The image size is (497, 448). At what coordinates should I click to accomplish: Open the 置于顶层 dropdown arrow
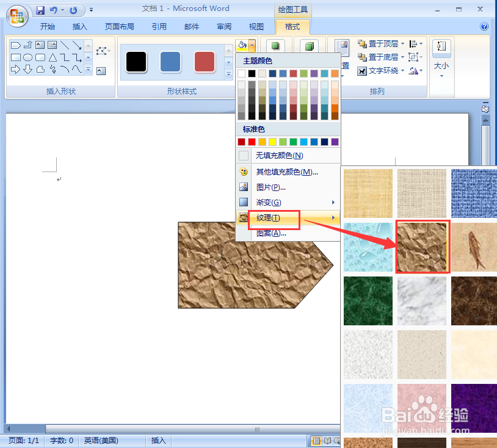[402, 44]
